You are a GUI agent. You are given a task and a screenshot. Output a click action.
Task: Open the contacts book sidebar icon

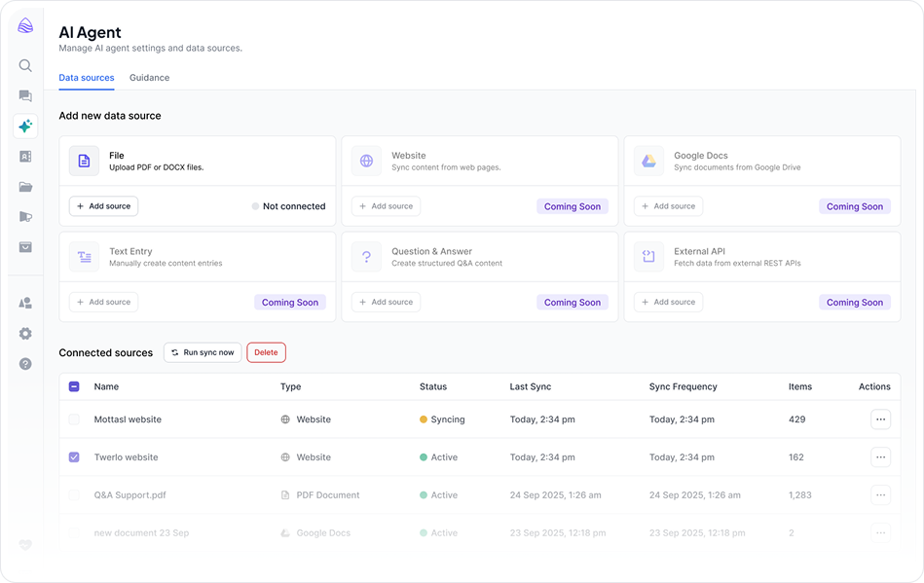click(25, 157)
